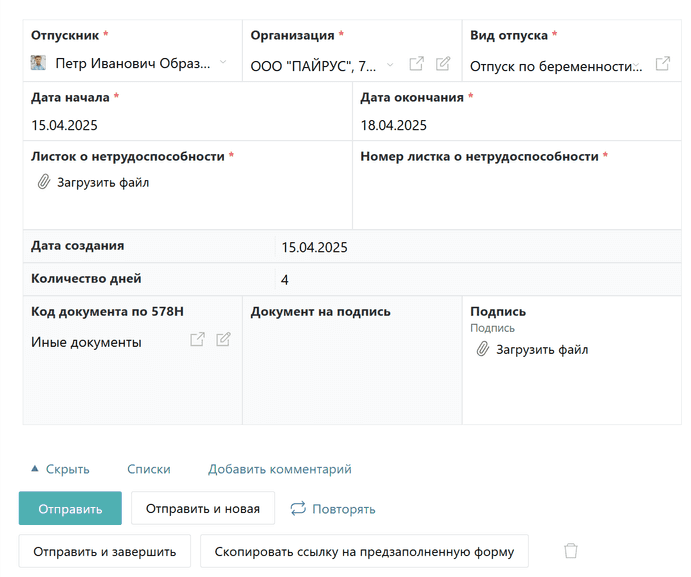The height and width of the screenshot is (577, 691).
Task: Click the trash delete icon
Action: (571, 551)
